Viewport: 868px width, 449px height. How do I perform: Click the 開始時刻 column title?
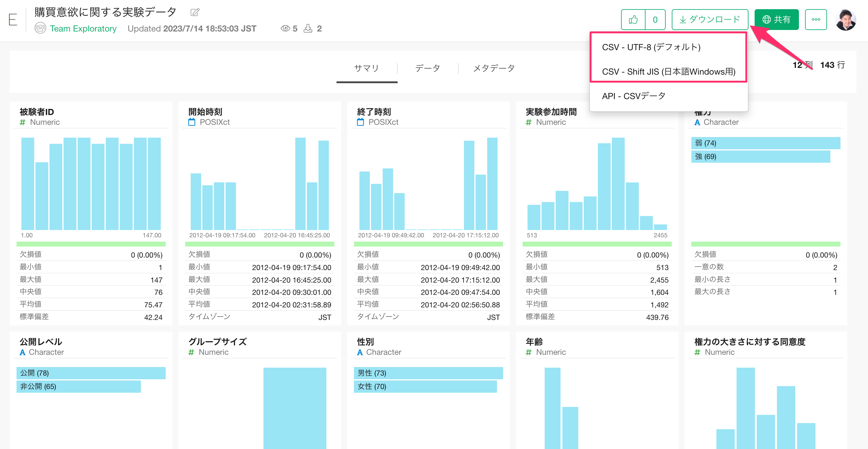(205, 112)
